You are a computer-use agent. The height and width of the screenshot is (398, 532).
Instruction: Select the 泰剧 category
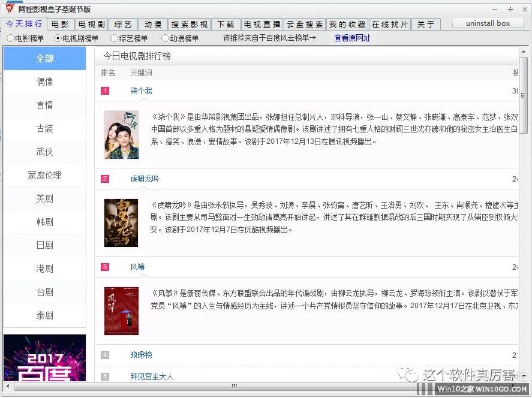point(45,316)
